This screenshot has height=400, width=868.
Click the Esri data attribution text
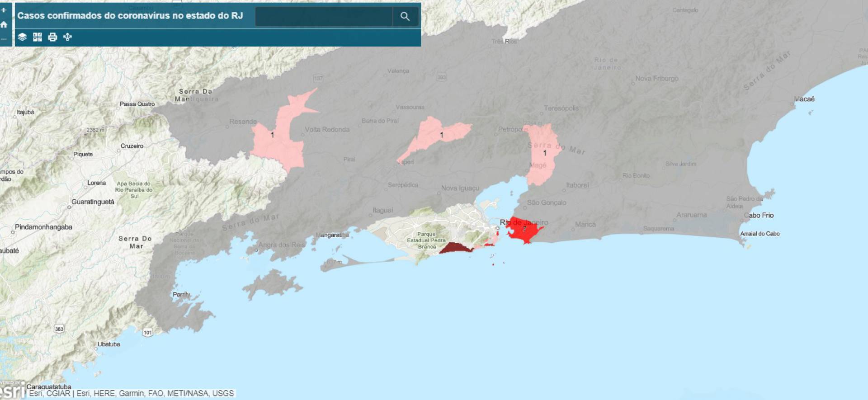pyautogui.click(x=131, y=393)
